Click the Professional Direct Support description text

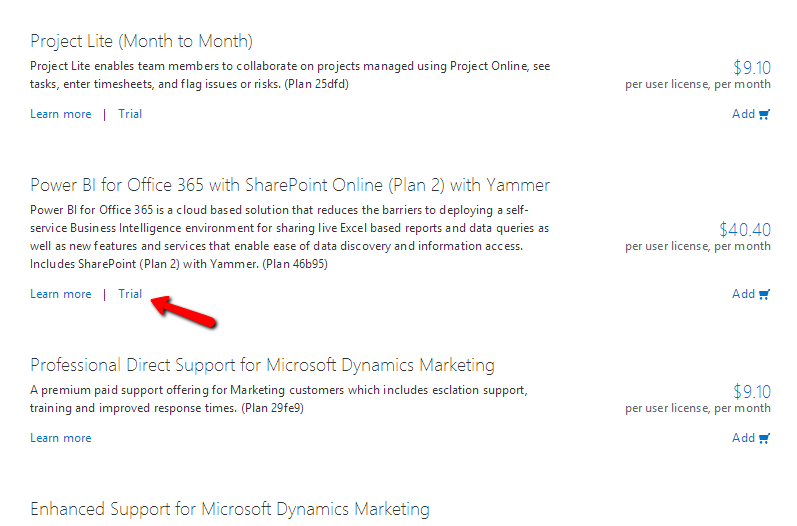point(280,399)
